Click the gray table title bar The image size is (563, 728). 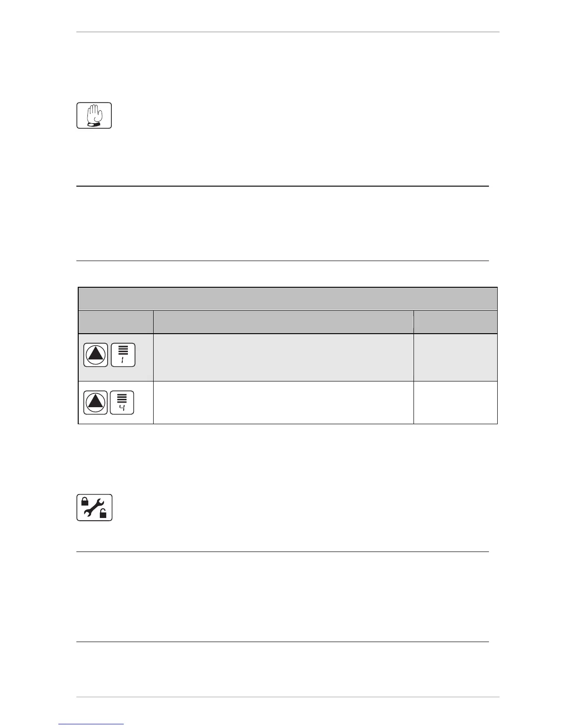[287, 299]
